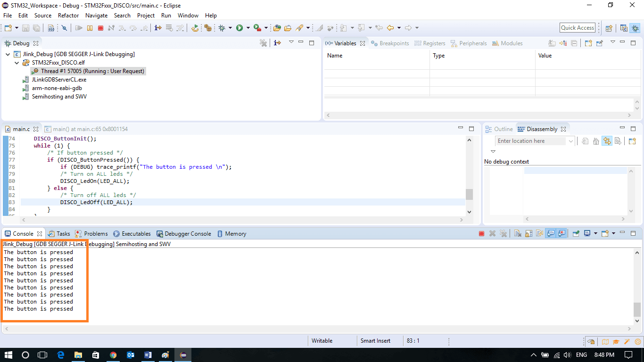
Task: Open Chrome from the Windows taskbar
Action: 113,354
